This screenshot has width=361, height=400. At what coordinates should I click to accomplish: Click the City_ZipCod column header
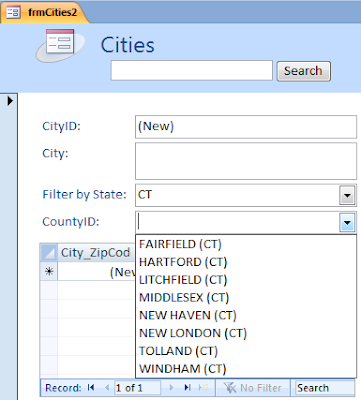(96, 253)
